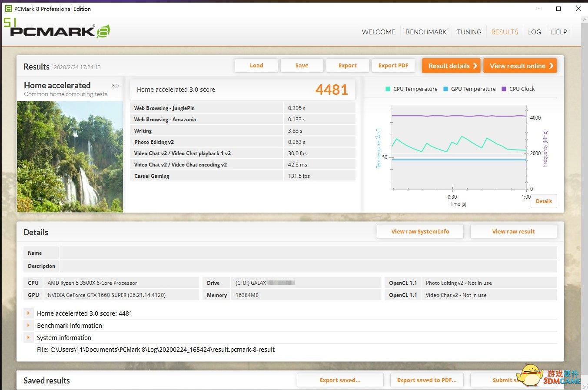Select the Casual Gaming row
The width and height of the screenshot is (588, 390).
[243, 176]
